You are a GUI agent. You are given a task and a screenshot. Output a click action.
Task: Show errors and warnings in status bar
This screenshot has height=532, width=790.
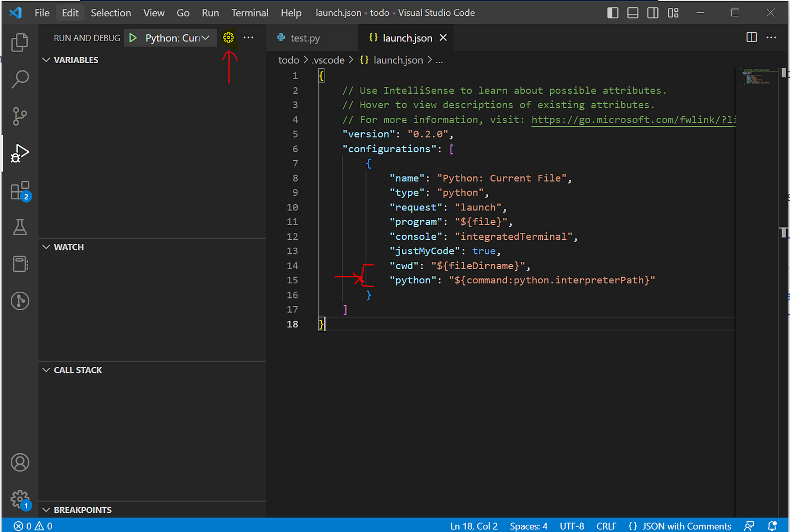click(x=33, y=526)
